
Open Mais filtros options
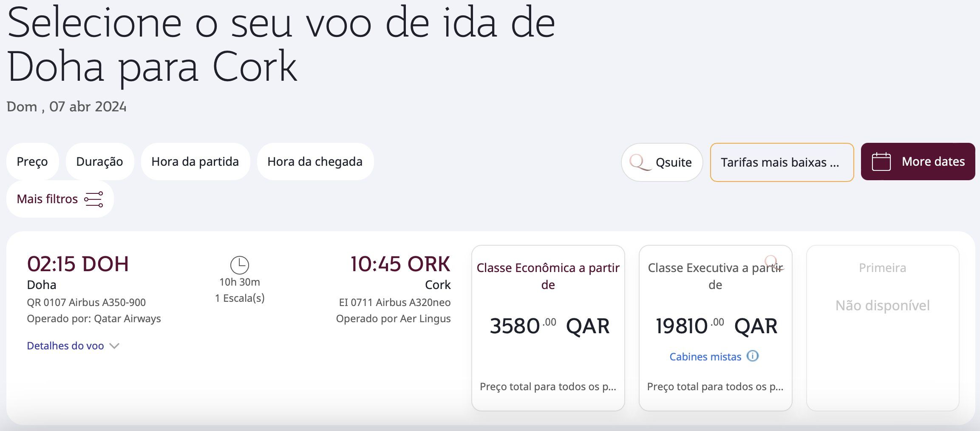tap(60, 199)
